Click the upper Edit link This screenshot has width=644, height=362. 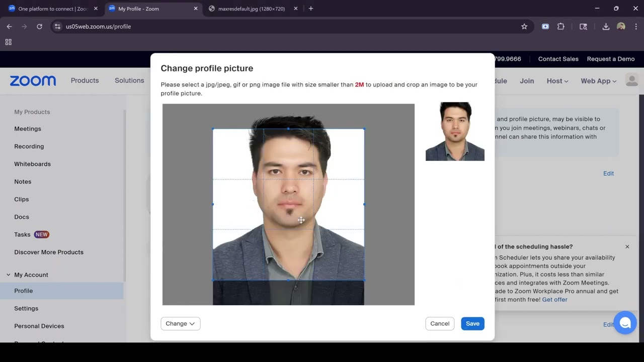tap(608, 173)
